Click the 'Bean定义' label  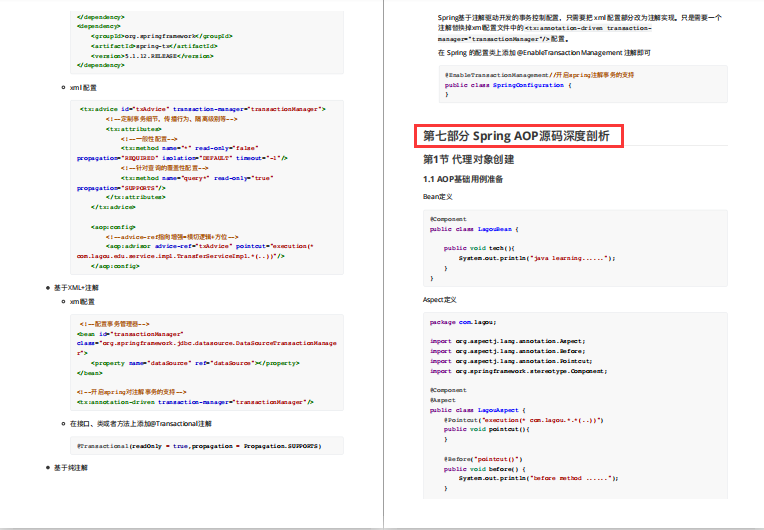(x=438, y=197)
